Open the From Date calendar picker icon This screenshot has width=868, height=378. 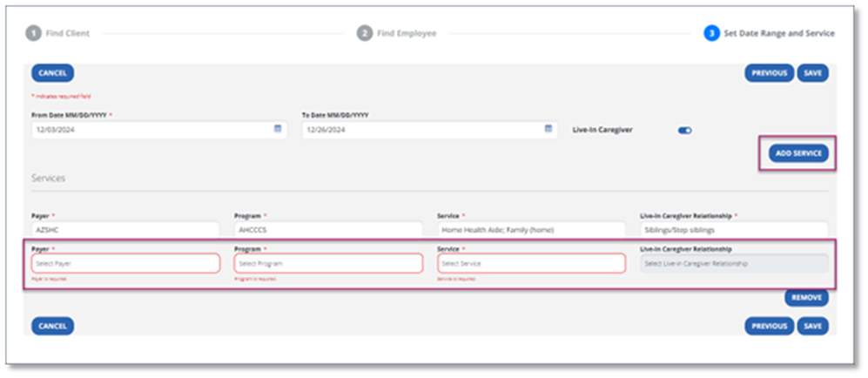[278, 129]
